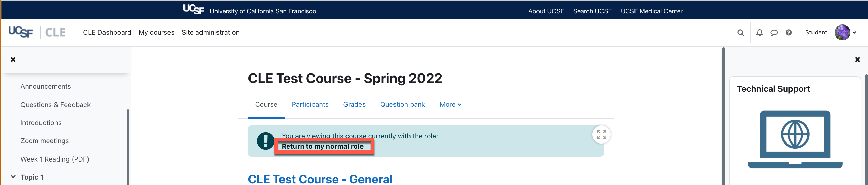Close the left course index drawer

[13, 60]
